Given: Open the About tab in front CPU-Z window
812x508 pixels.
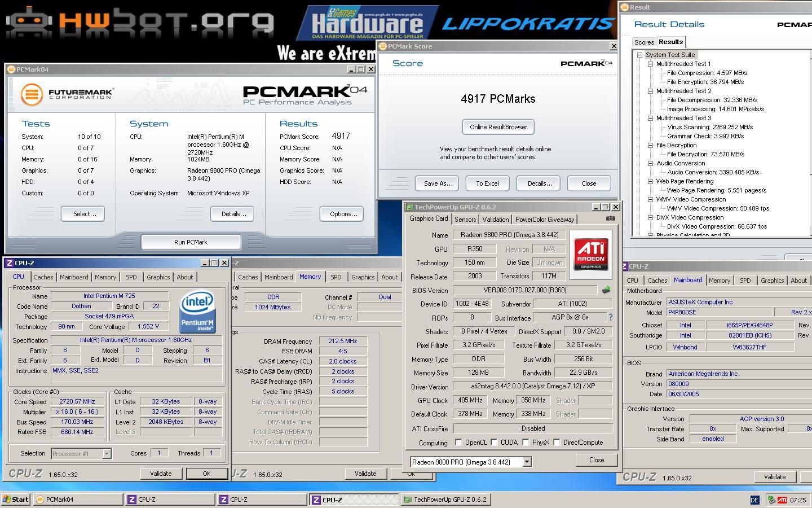Looking at the screenshot, I should tap(185, 277).
